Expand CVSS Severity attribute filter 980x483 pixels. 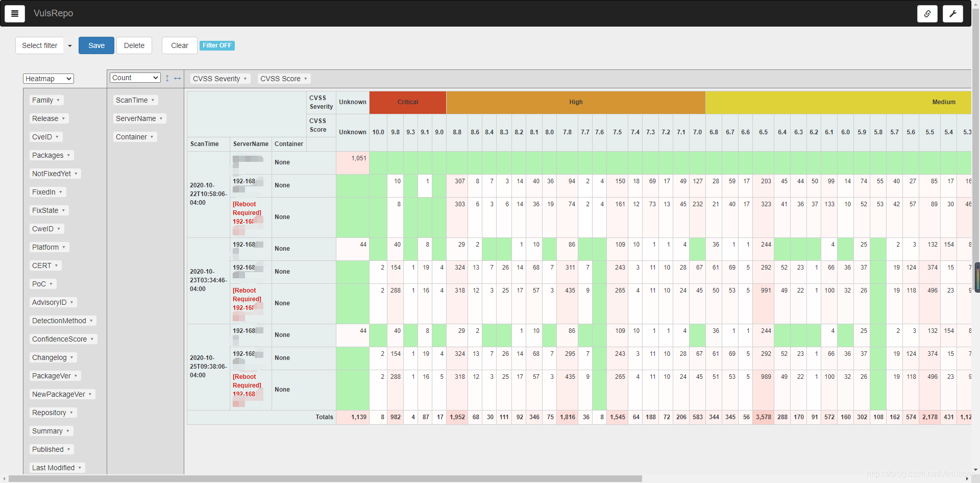click(x=246, y=79)
